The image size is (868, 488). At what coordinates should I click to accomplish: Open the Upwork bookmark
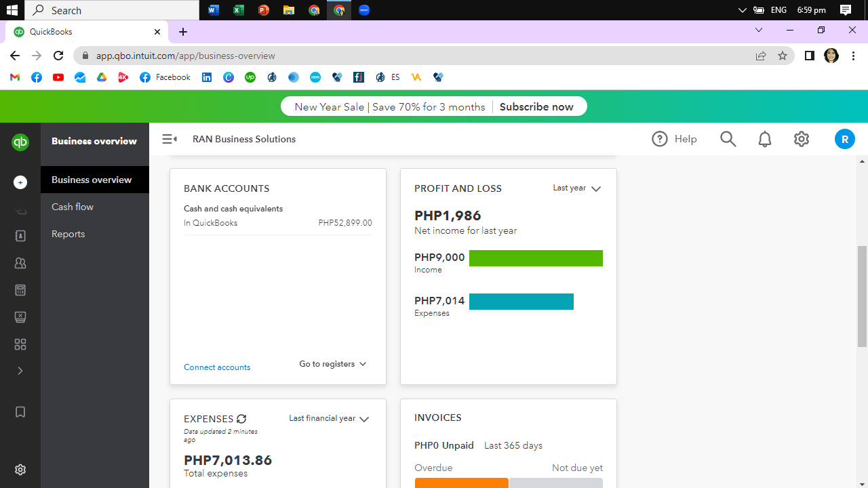(250, 77)
